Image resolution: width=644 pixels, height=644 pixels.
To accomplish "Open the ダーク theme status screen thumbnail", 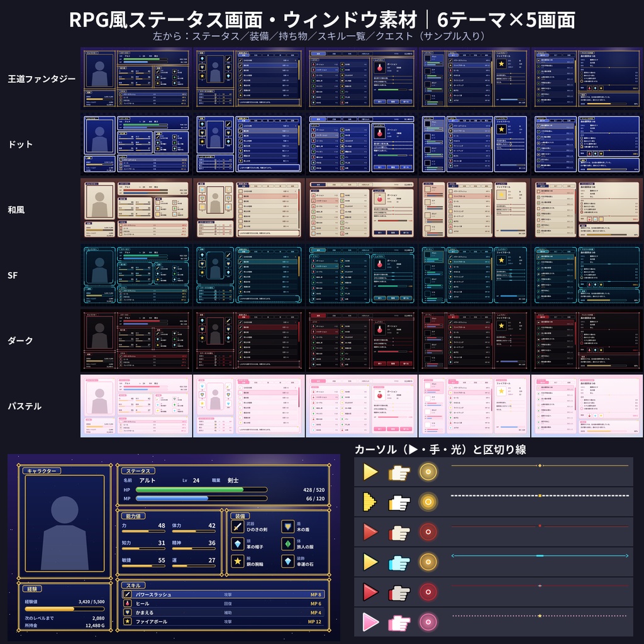I will pos(136,340).
